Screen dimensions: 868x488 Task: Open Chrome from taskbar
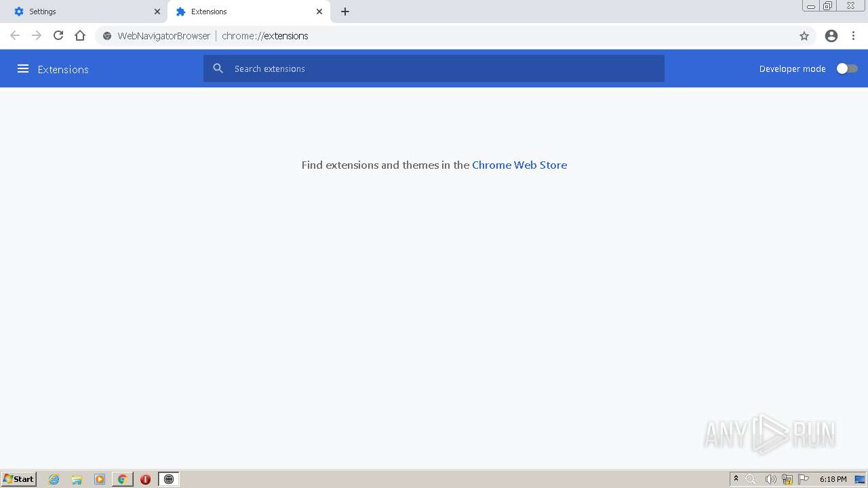pos(123,479)
